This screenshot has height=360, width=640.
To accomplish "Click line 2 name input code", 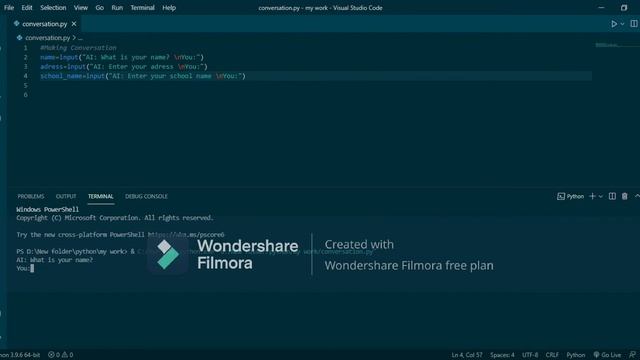I will [x=122, y=57].
